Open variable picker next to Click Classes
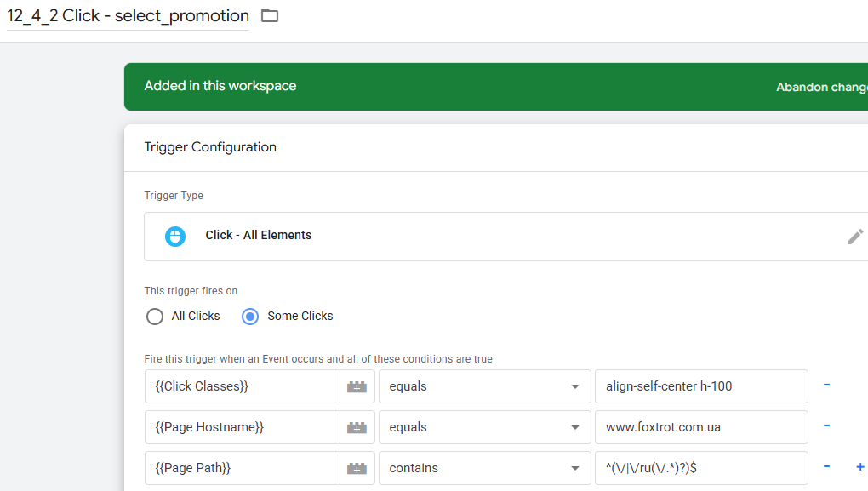Screen dimensions: 868x491 pos(357,386)
